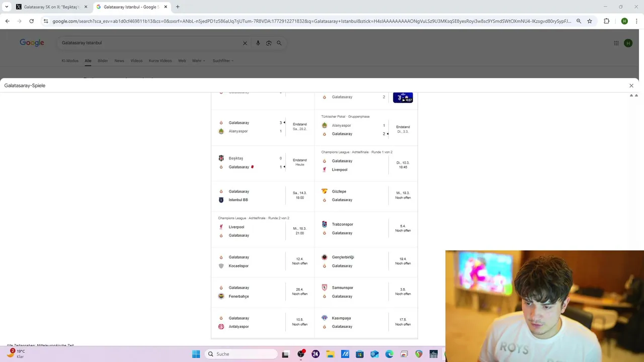Select the Trabzonspor team name
Image resolution: width=644 pixels, height=362 pixels.
point(343,224)
